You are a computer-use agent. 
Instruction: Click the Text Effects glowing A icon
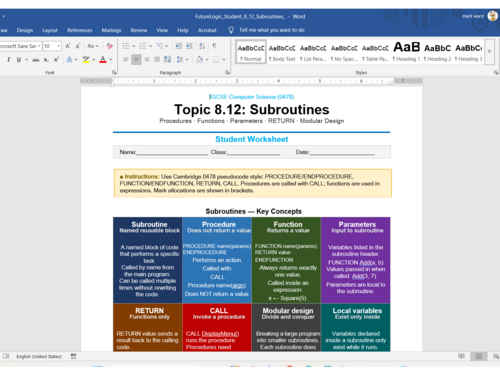pyautogui.click(x=69, y=60)
